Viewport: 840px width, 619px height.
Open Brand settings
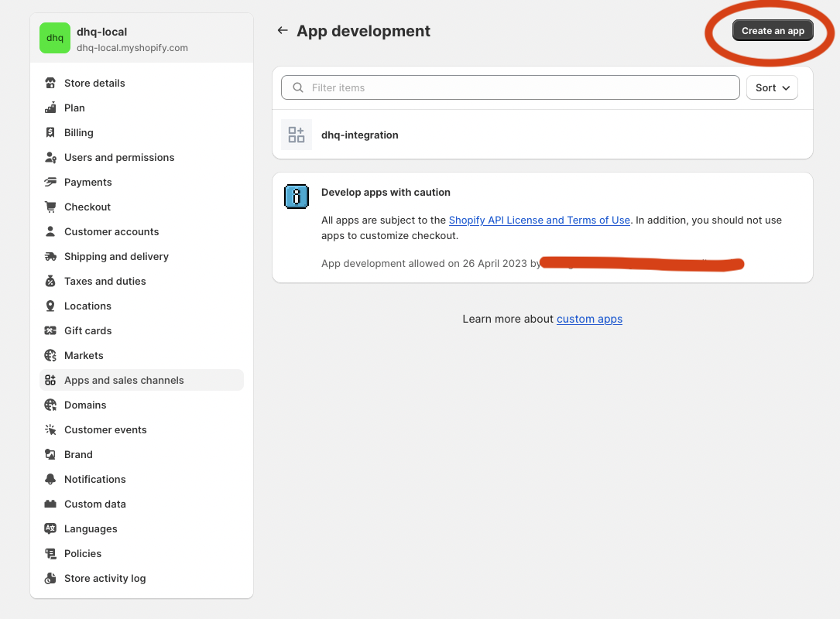point(142,455)
